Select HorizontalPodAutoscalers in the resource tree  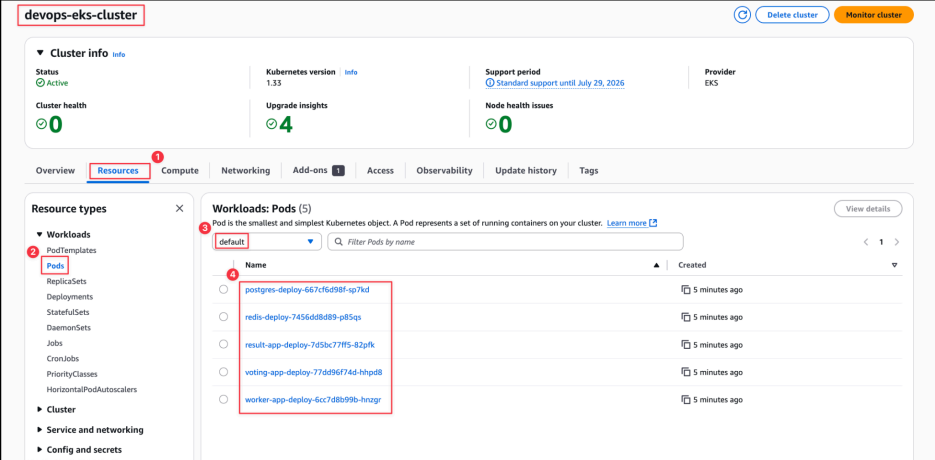(92, 390)
